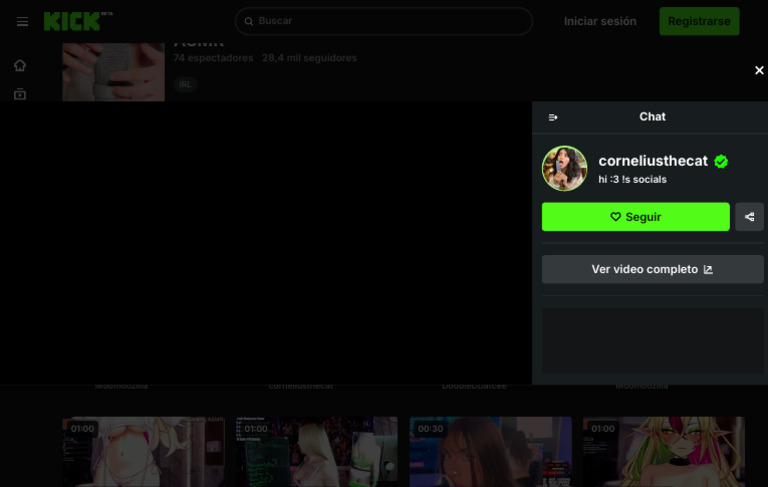The width and height of the screenshot is (768, 487).
Task: Click the verified badge icon
Action: 720,161
